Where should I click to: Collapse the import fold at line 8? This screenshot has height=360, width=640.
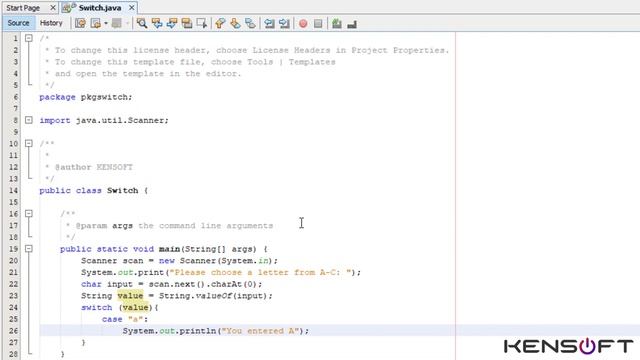click(29, 120)
